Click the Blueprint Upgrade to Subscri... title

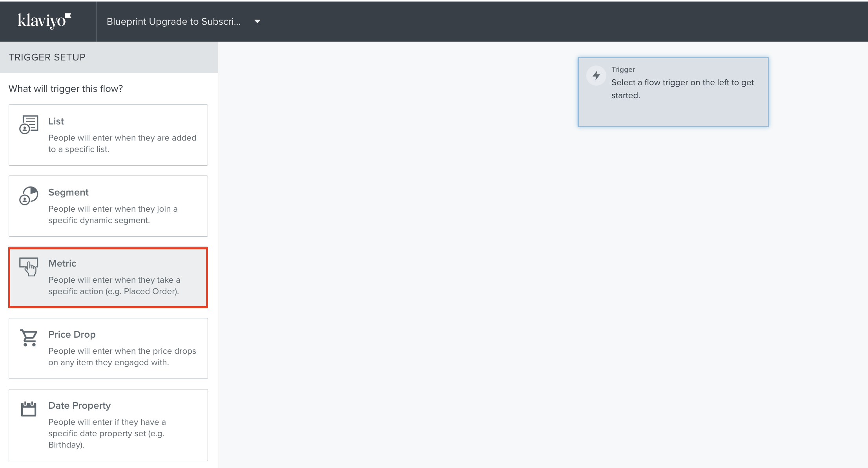click(173, 22)
